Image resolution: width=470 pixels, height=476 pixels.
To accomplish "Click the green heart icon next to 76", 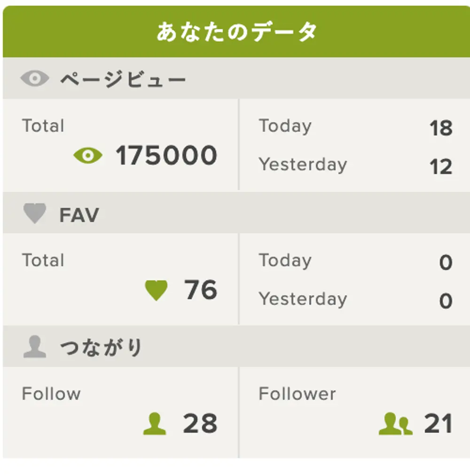I will click(156, 290).
